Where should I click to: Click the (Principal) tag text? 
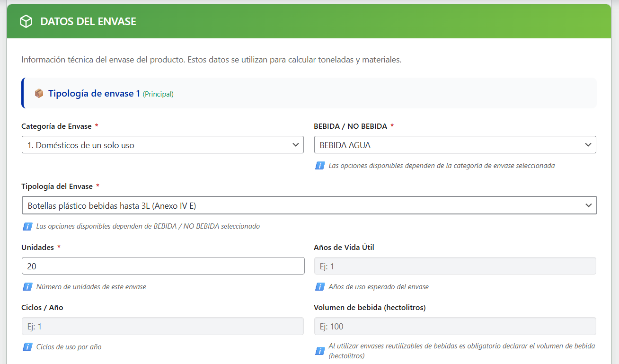[158, 94]
